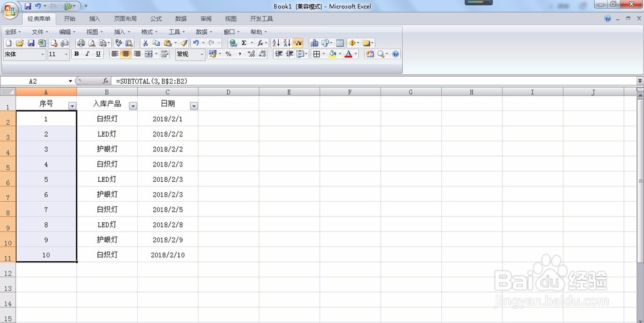Image resolution: width=644 pixels, height=323 pixels.
Task: Apply percent style format
Action: (x=229, y=54)
